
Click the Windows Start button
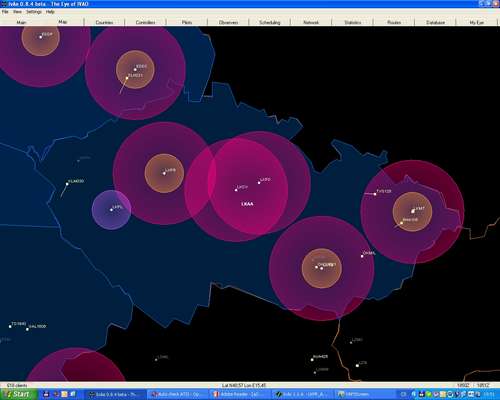(19, 394)
